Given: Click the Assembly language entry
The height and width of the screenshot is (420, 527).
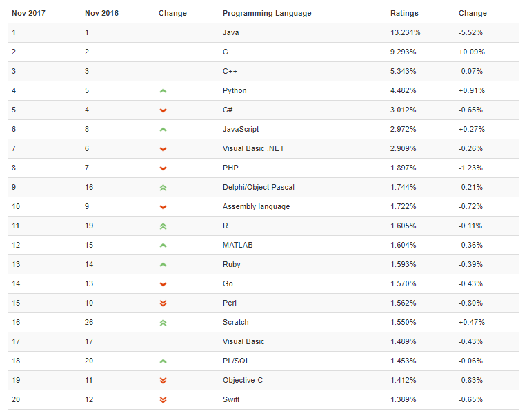Looking at the screenshot, I should [x=256, y=206].
